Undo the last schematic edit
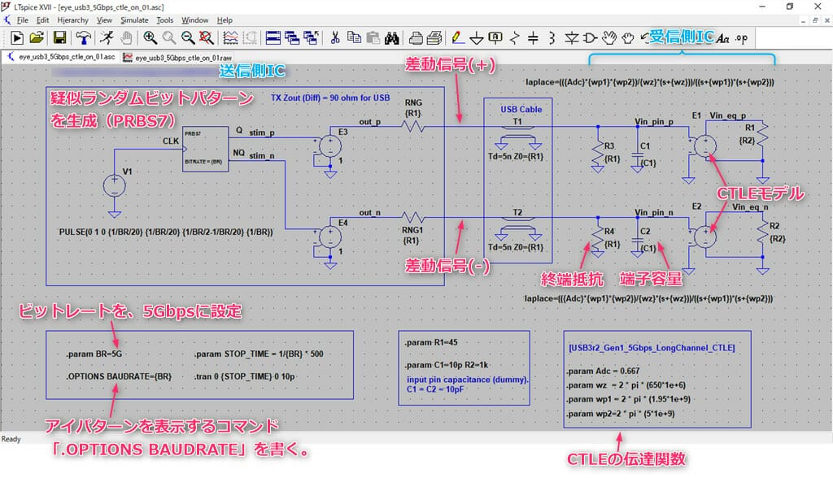Viewport: 833px width, 504px height. coord(643,37)
